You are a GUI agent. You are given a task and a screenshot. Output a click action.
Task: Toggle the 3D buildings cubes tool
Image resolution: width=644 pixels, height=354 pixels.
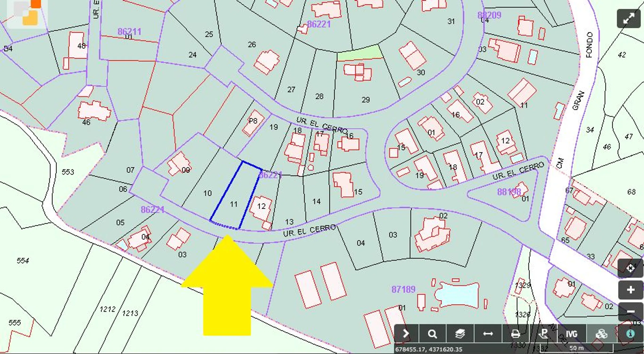pyautogui.click(x=601, y=333)
